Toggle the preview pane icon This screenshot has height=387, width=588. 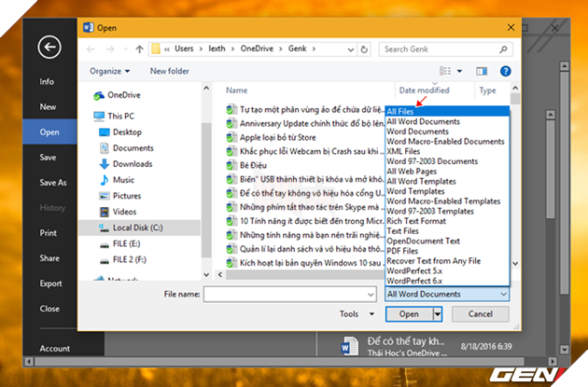click(483, 71)
